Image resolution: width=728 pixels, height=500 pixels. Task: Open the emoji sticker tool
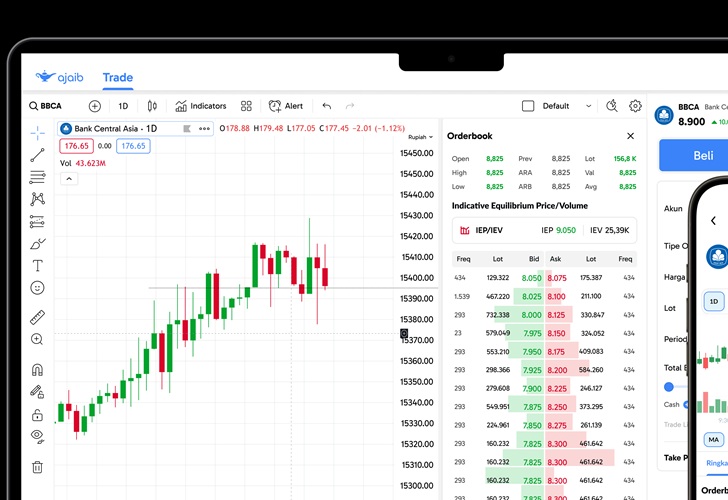click(x=38, y=288)
